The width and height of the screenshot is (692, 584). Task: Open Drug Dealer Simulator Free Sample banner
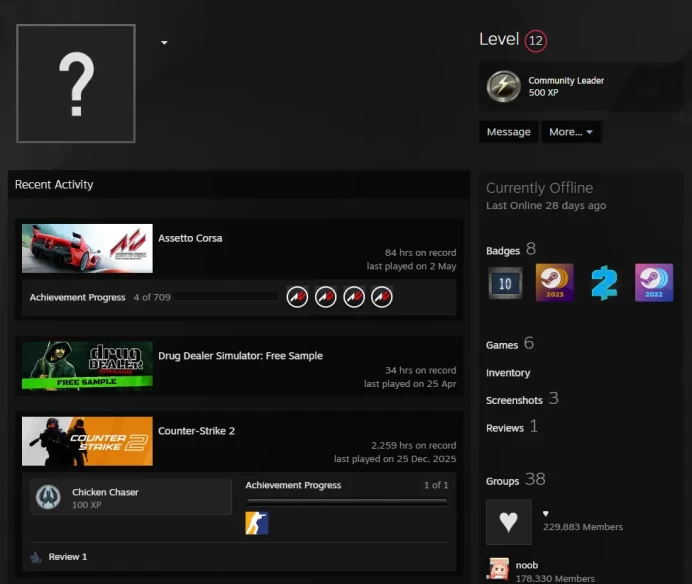[x=87, y=365]
